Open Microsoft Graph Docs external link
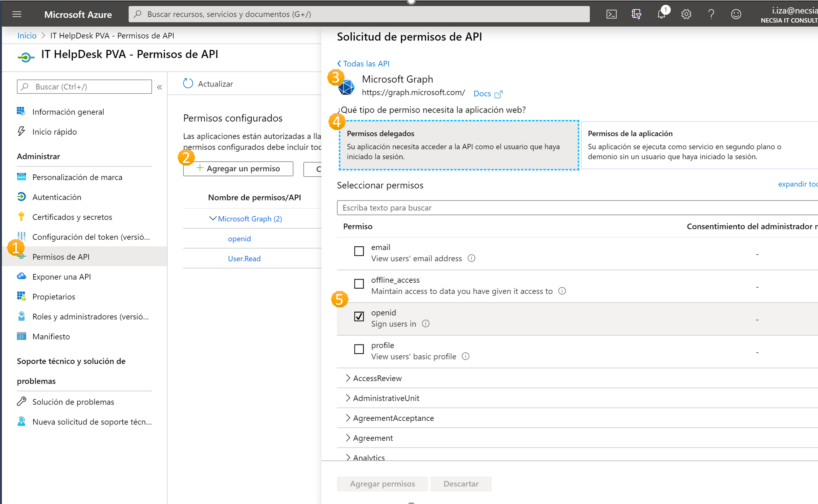 [x=487, y=93]
